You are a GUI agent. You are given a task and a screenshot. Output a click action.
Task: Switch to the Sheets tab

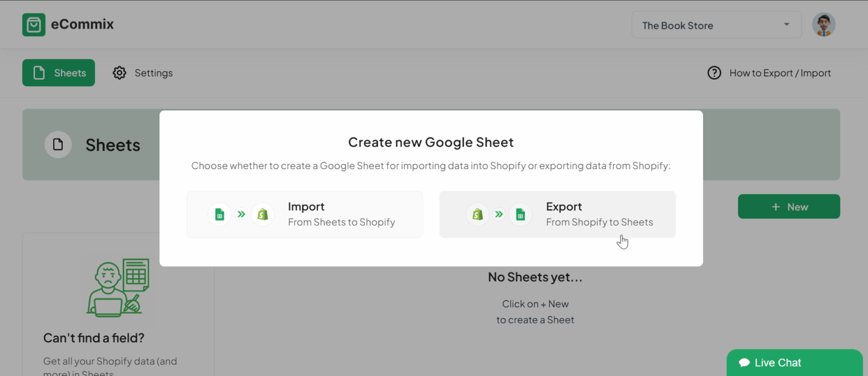point(58,73)
